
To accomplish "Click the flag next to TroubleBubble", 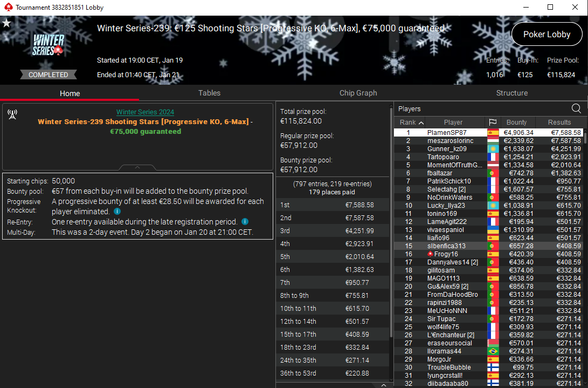I will 493,367.
